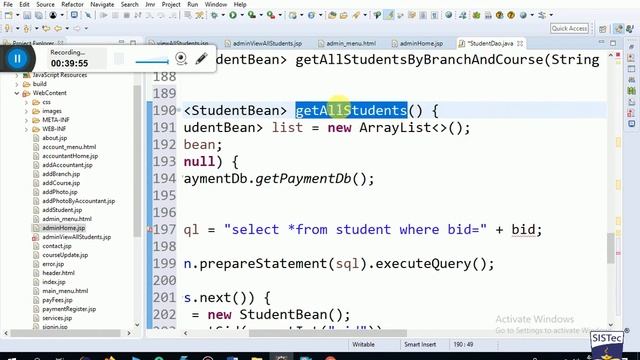Click the Open Type toolbar icon
Image resolution: width=640 pixels, height=360 pixels.
click(x=332, y=15)
